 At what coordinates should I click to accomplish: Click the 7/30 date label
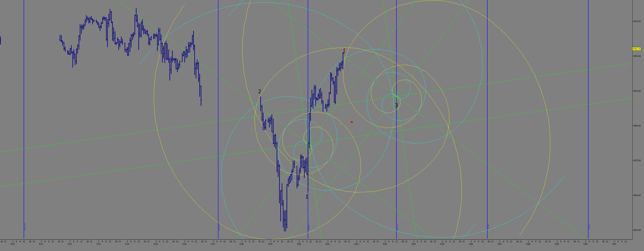coord(586,244)
